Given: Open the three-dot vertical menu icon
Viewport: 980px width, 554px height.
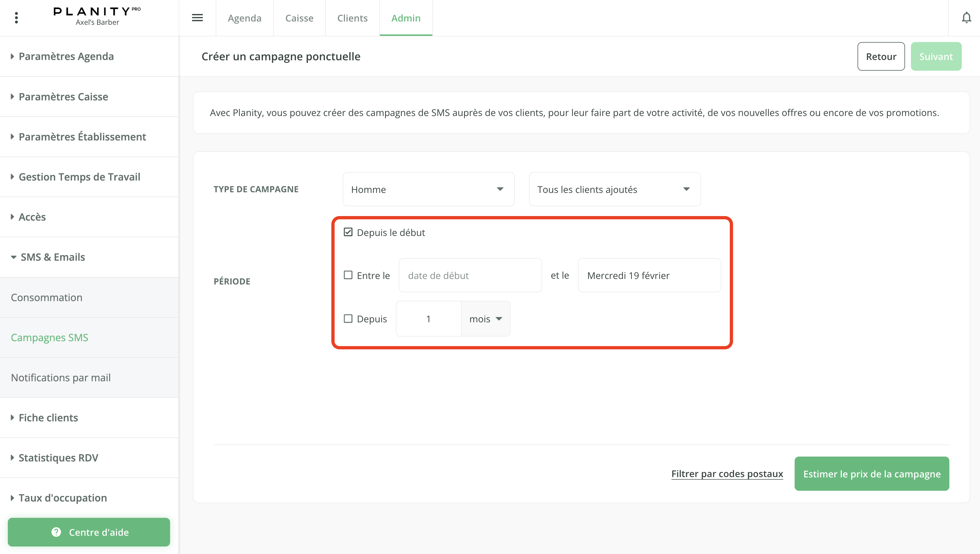Looking at the screenshot, I should (x=16, y=18).
